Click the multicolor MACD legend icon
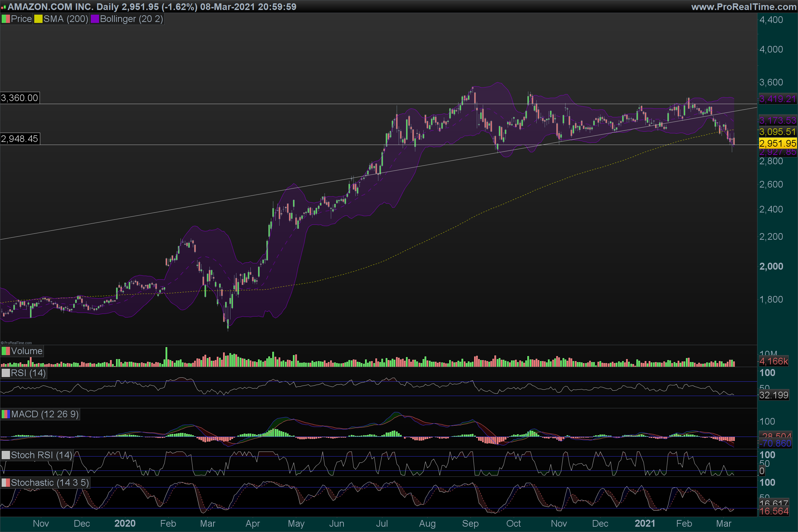 pos(6,414)
